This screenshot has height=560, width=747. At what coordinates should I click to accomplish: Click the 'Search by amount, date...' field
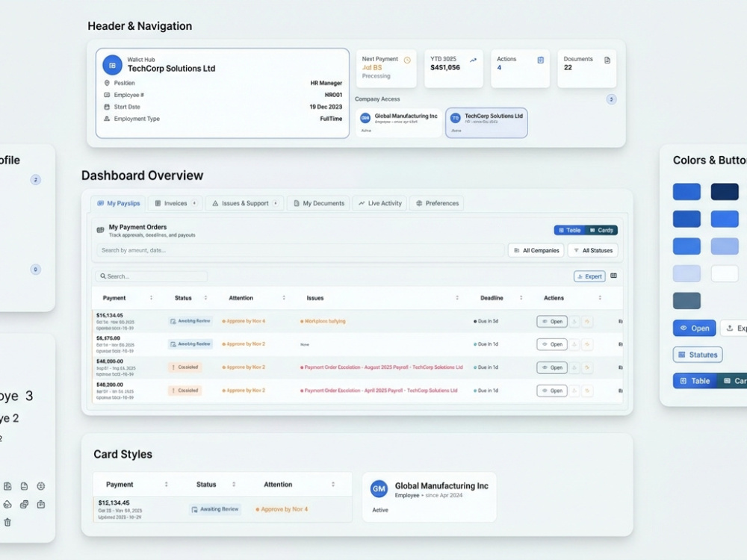(300, 250)
